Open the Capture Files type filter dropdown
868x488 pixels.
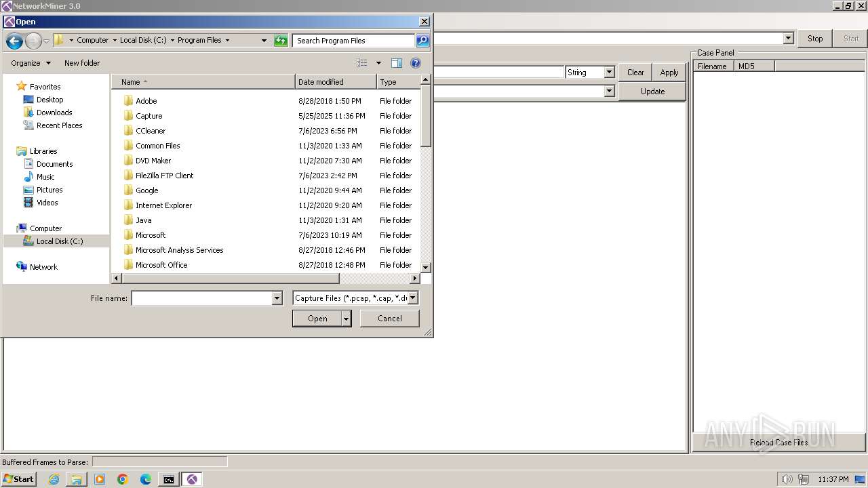[413, 298]
